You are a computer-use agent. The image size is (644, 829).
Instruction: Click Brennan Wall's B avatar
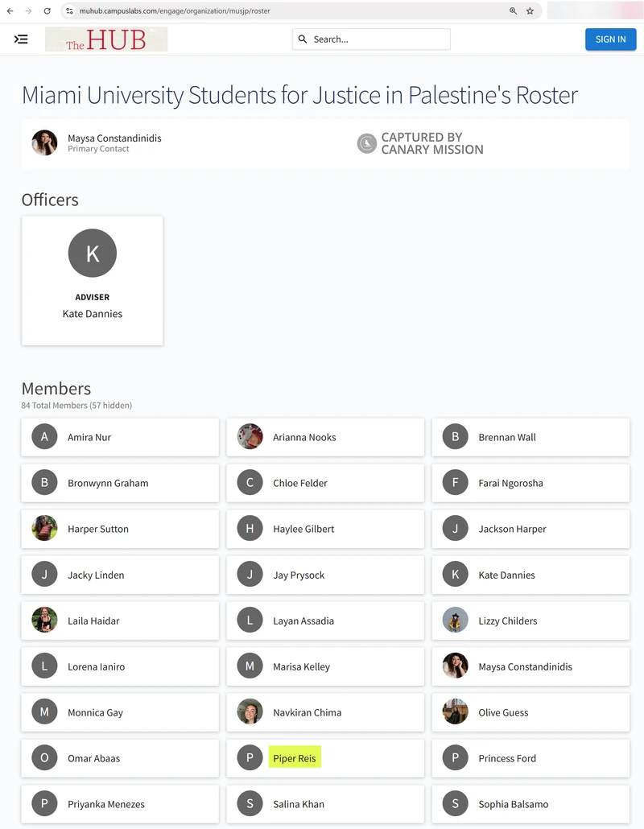456,437
